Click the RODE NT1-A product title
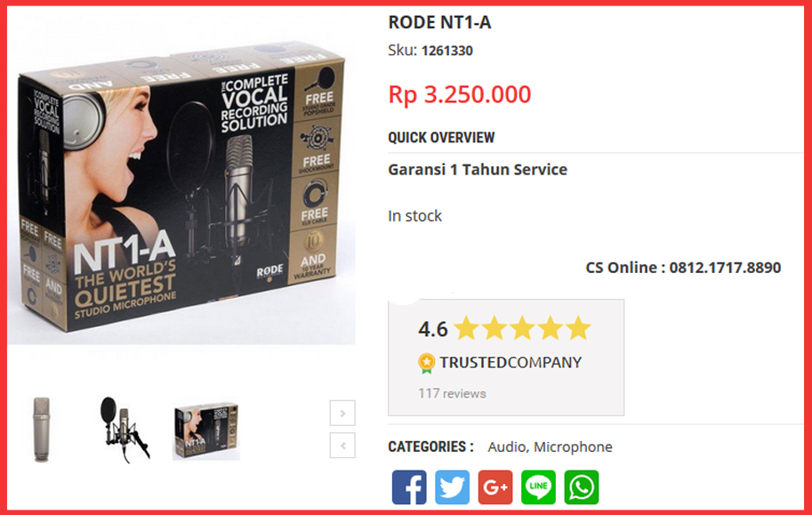Viewport: 812px width, 515px height. (439, 22)
